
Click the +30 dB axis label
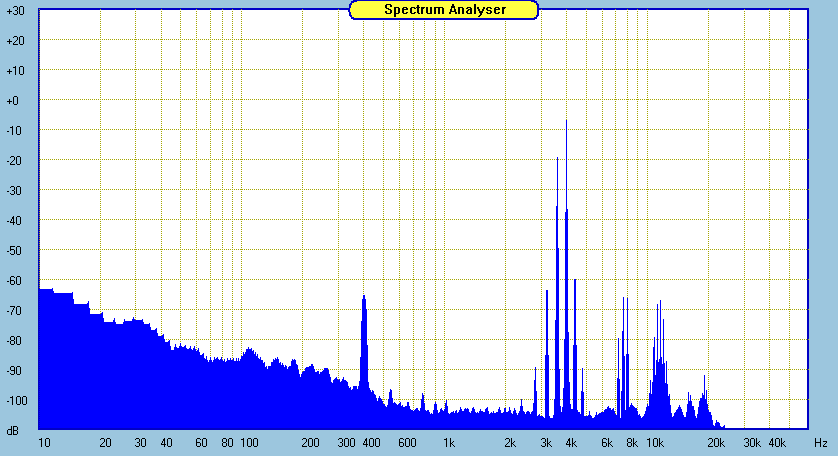coord(15,11)
